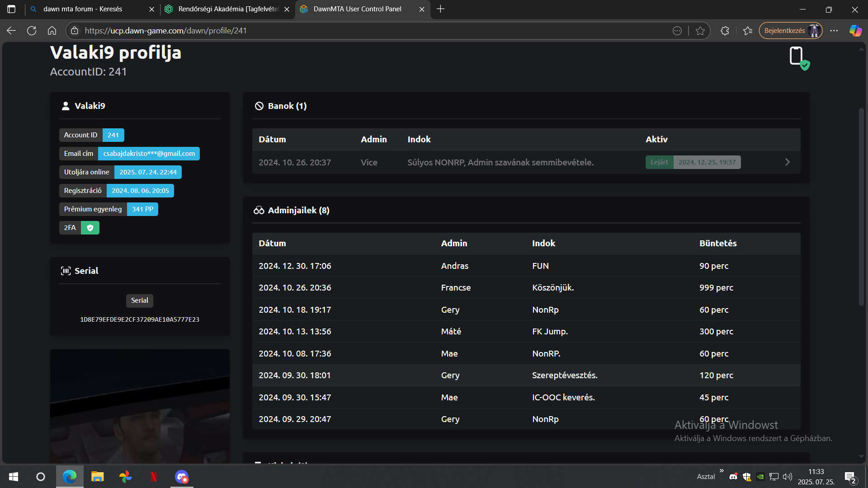
Task: Switch to dawn mta forum search tab
Action: click(x=83, y=9)
